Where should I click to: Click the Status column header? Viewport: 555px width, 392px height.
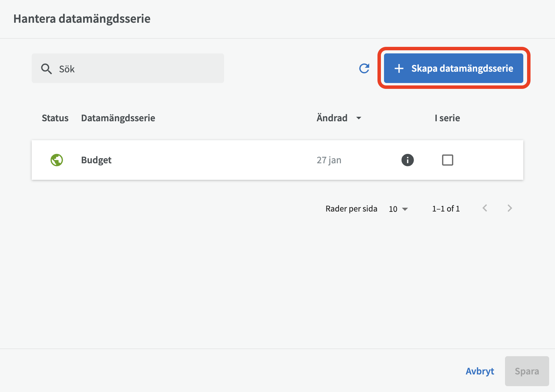point(55,118)
